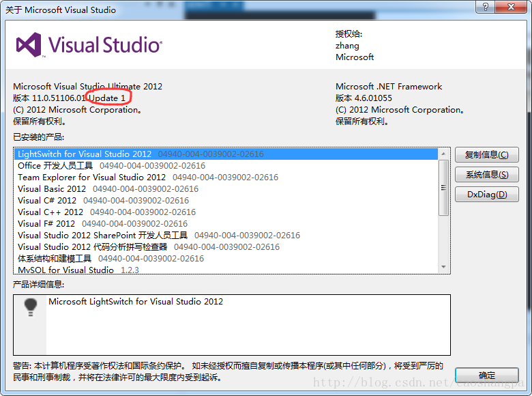Click version text 11.0.51106.01 Update 1

[x=69, y=98]
